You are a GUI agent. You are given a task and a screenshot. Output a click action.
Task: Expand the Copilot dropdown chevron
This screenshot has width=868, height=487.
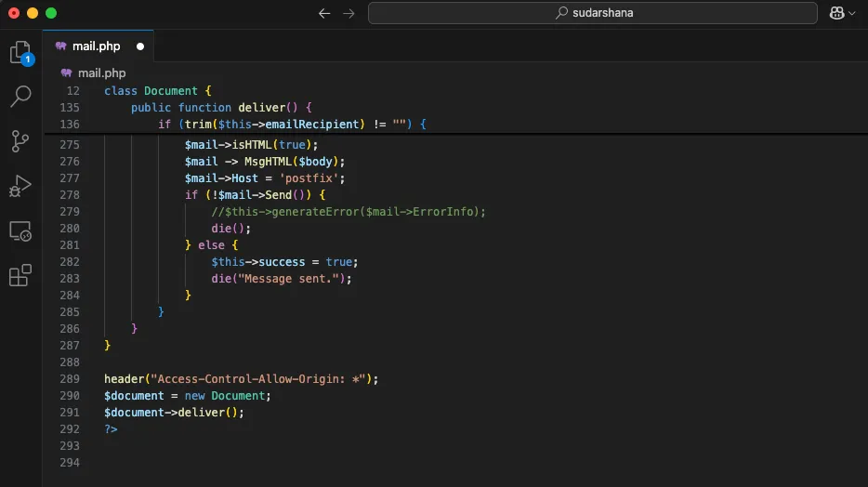852,13
